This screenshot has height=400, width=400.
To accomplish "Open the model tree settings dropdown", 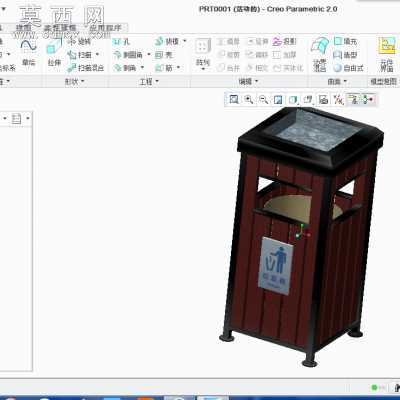I will pyautogui.click(x=6, y=118).
